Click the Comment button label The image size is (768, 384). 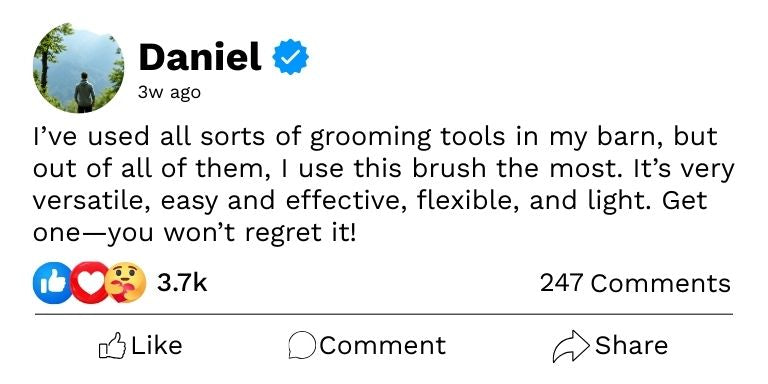[x=383, y=345]
